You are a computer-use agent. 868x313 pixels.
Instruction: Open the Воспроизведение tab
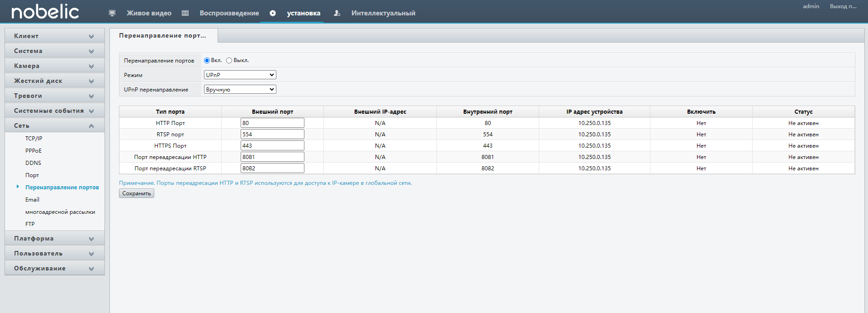coord(229,13)
